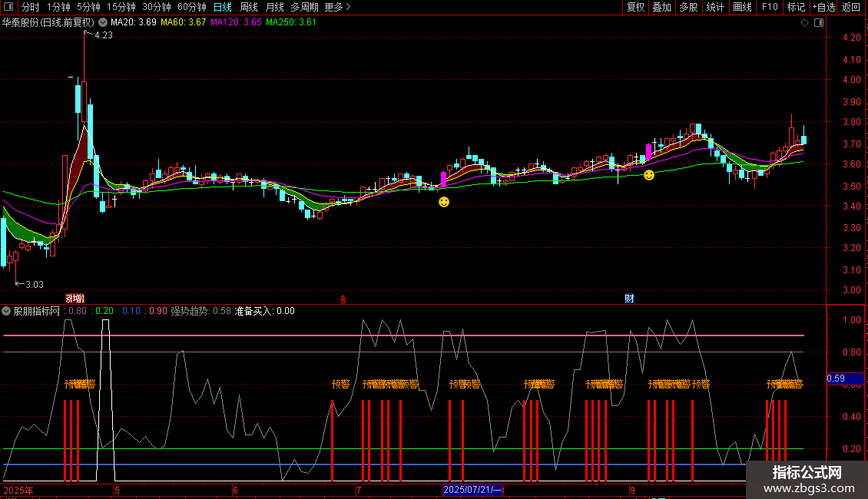Open the main chart MA indicator dropdown
Screen dimensions: 868x499
103,22
